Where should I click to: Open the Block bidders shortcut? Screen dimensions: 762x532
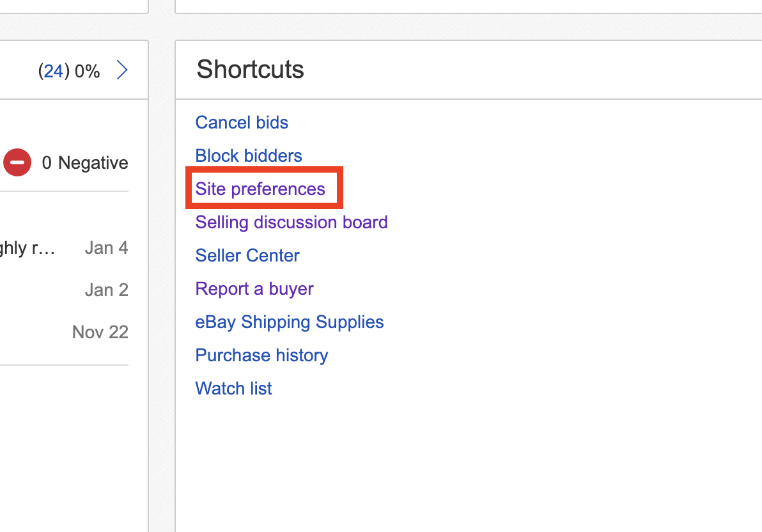pyautogui.click(x=249, y=155)
